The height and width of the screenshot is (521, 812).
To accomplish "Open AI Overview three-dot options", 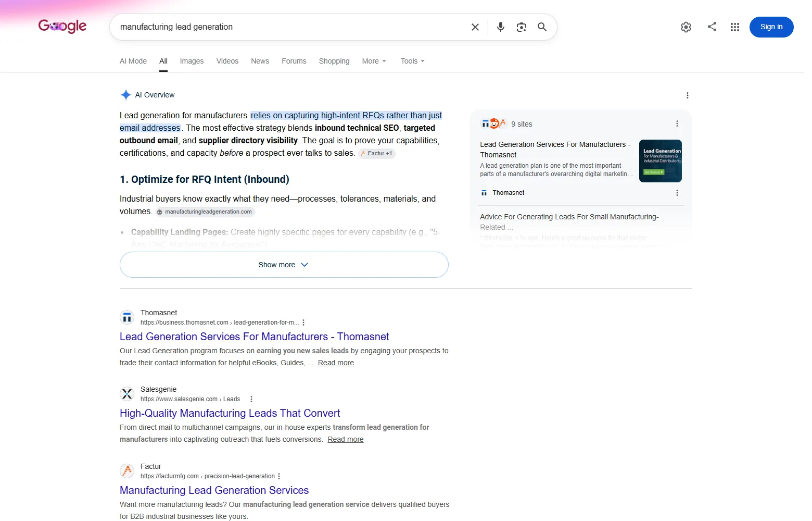I will (x=688, y=95).
